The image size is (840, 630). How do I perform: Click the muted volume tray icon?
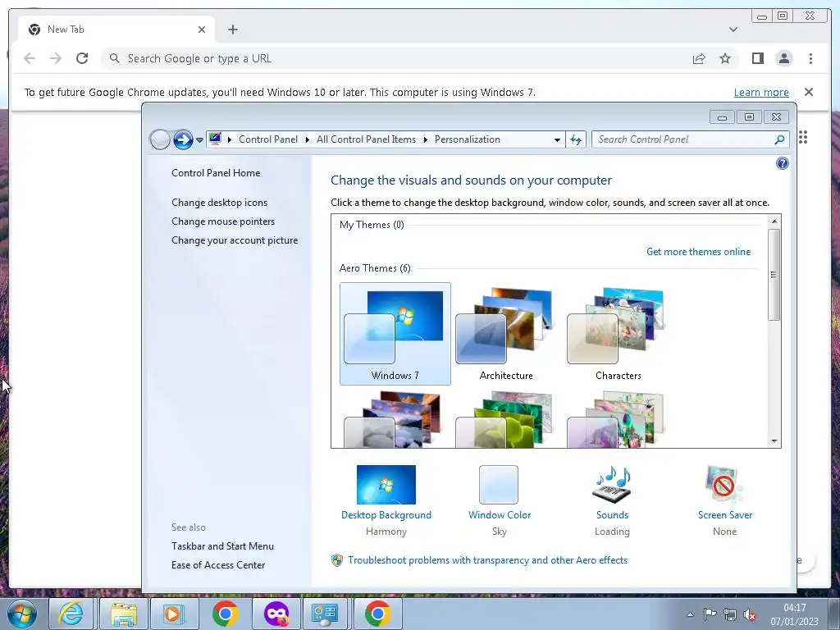pos(750,614)
